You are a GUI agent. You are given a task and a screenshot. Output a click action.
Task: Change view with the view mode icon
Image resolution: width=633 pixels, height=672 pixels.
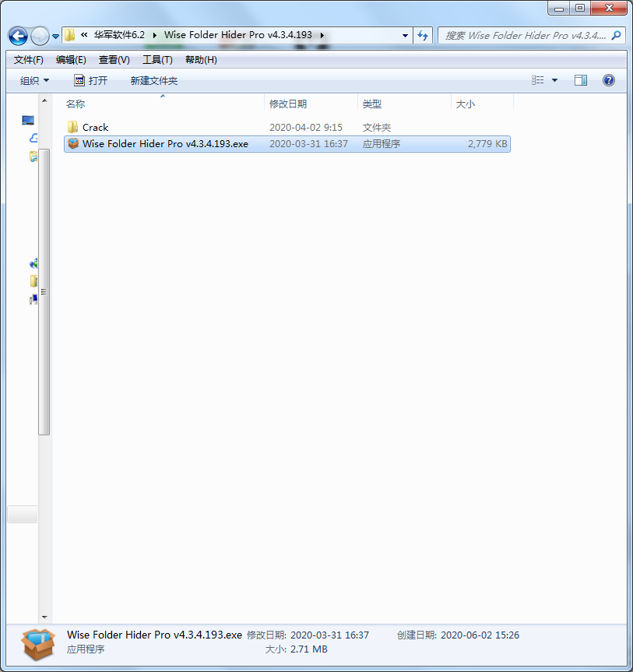[x=538, y=80]
